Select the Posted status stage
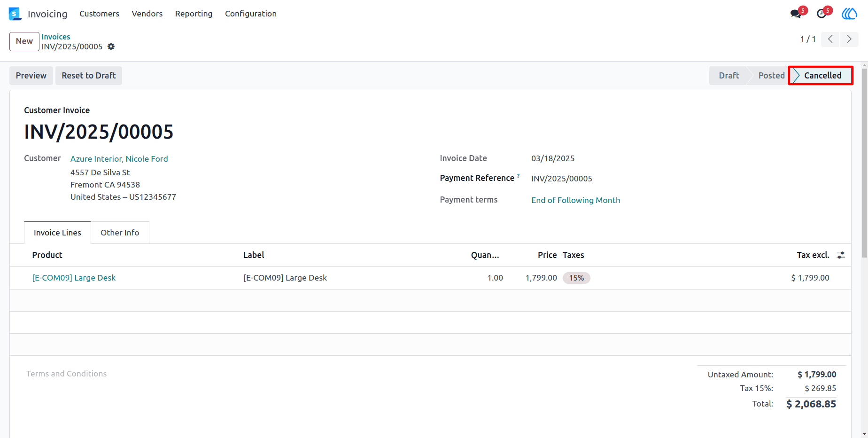This screenshot has width=868, height=438. point(771,76)
